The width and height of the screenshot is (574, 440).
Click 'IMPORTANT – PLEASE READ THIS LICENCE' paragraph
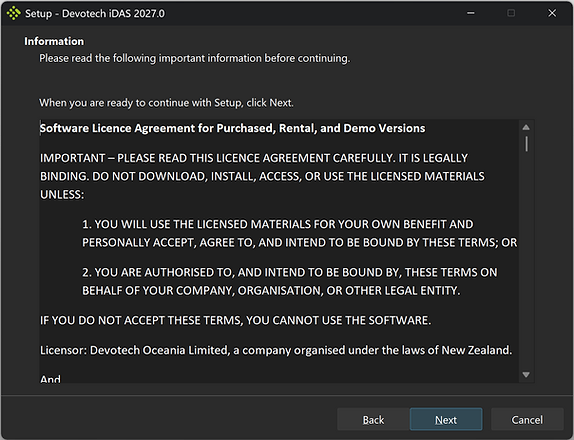(x=262, y=176)
